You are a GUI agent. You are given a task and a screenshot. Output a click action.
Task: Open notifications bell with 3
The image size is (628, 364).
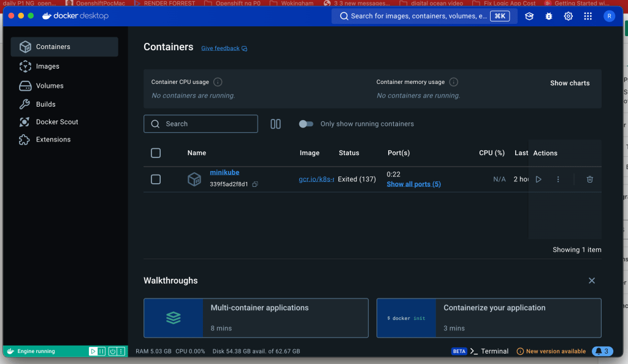(602, 351)
